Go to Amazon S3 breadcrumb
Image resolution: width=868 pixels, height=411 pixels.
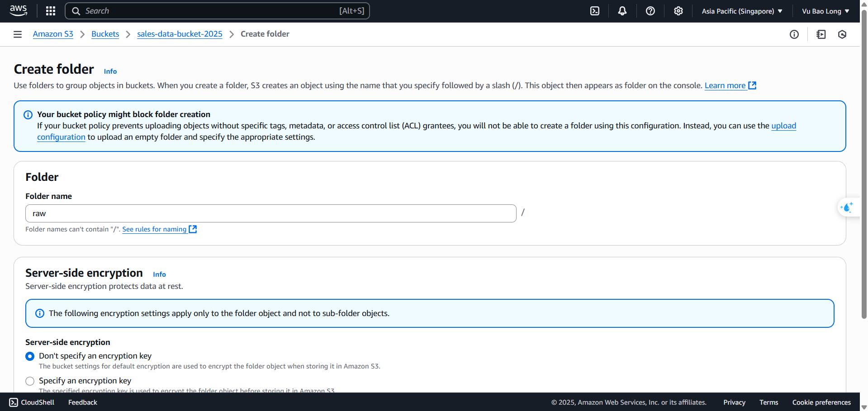coord(53,34)
